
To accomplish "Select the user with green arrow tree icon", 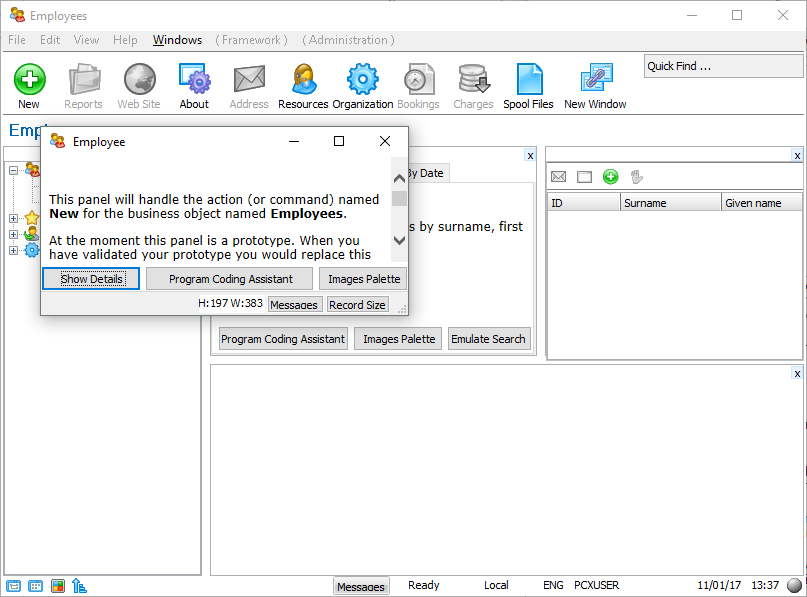I will (31, 234).
